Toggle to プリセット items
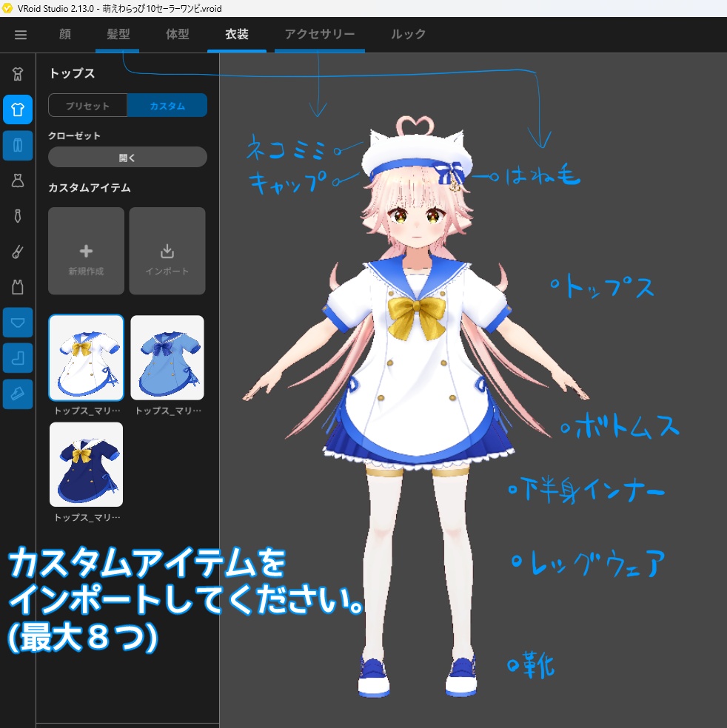Screen dimensions: 727x728 click(x=88, y=105)
